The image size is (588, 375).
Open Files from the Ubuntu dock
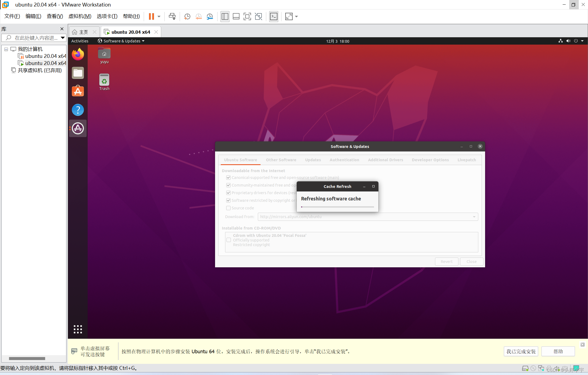tap(78, 73)
